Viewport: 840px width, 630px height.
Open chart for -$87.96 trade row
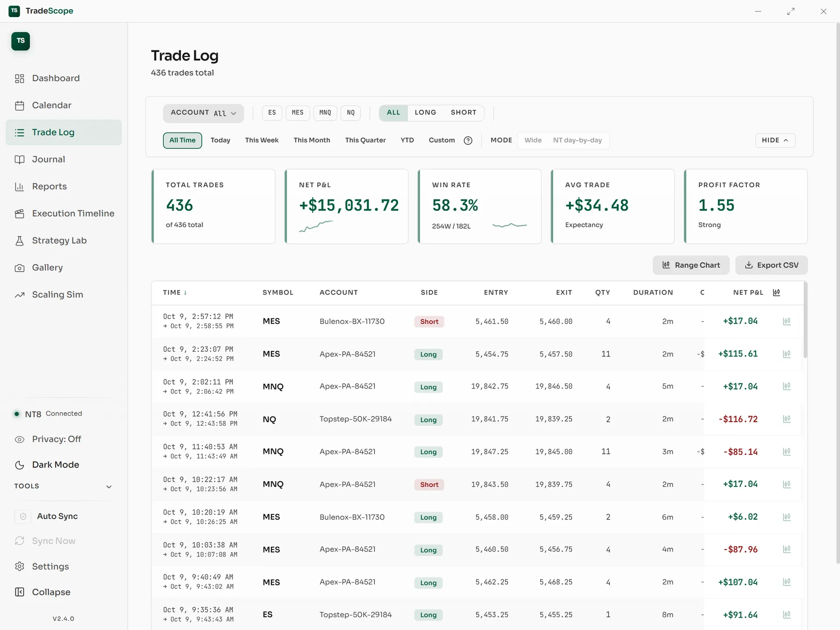pos(787,550)
